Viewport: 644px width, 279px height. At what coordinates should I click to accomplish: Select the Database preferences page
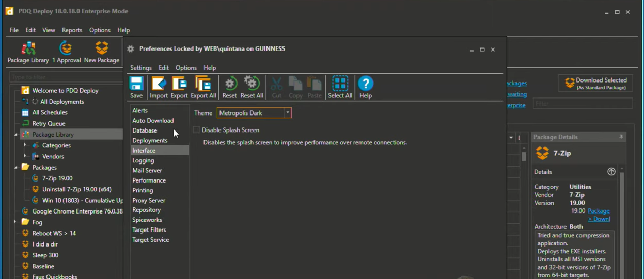[145, 130]
